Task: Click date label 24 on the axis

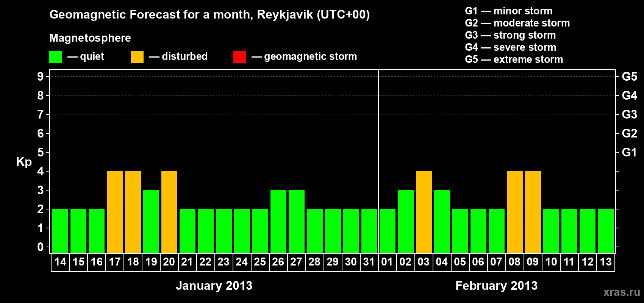Action: coord(242,262)
